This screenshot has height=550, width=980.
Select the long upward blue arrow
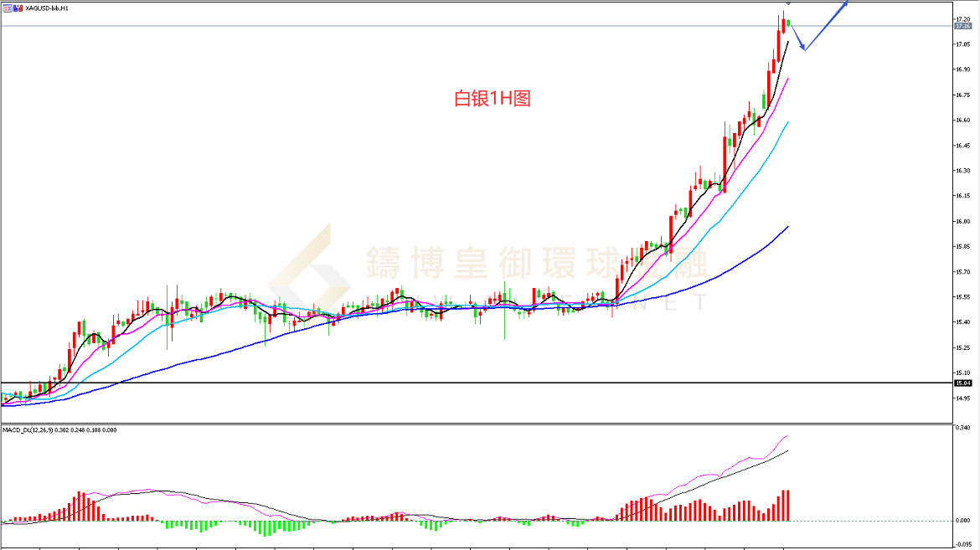(828, 25)
